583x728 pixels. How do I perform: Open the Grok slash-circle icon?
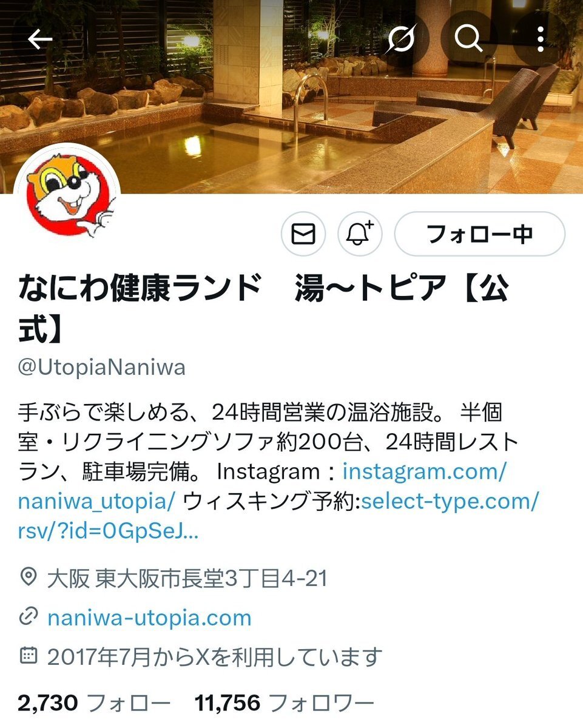click(x=402, y=40)
